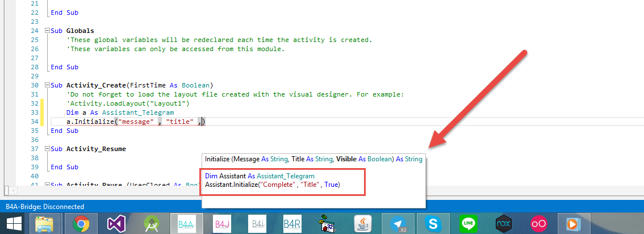The width and height of the screenshot is (644, 234).
Task: Open B4A from the taskbar
Action: click(x=186, y=224)
